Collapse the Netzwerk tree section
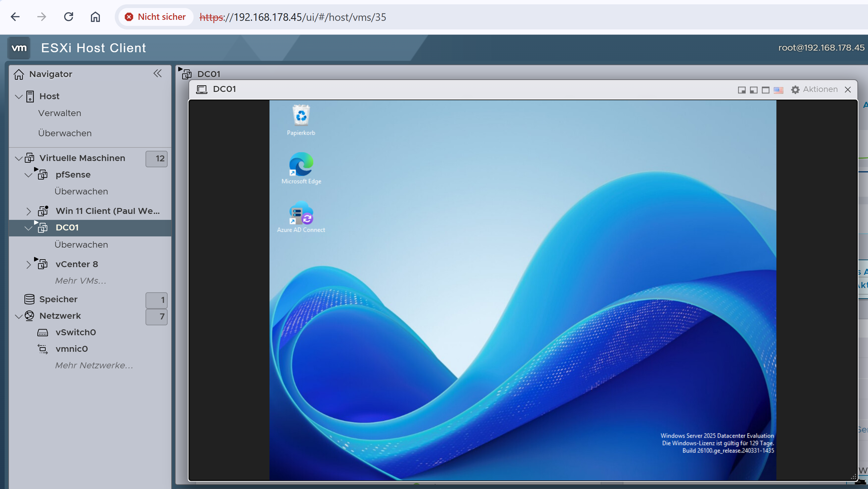Image resolution: width=868 pixels, height=489 pixels. pyautogui.click(x=19, y=316)
